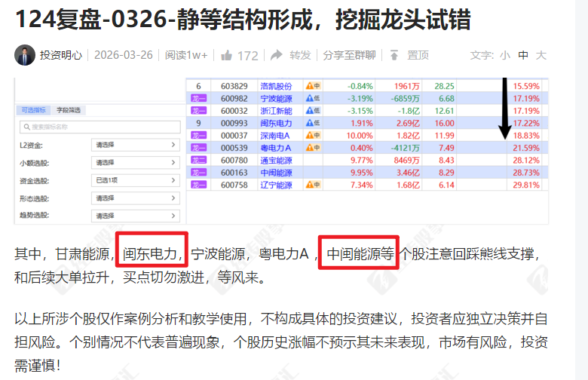Click the 转发 share arrow icon

277,55
